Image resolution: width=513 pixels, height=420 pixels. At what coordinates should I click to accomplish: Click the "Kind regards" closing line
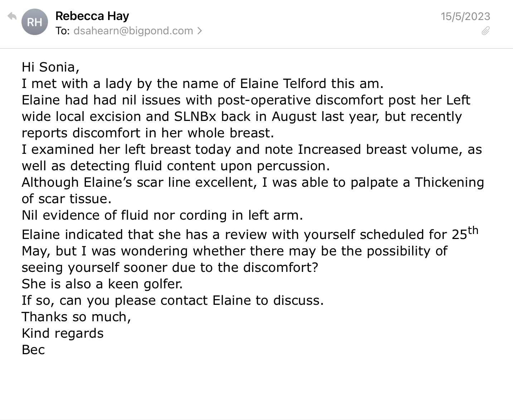(63, 333)
